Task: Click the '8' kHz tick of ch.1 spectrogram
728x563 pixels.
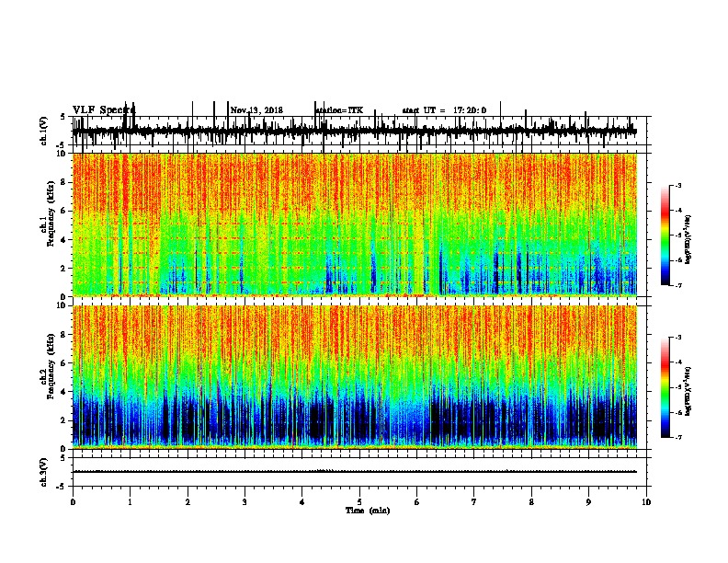Action: click(63, 182)
